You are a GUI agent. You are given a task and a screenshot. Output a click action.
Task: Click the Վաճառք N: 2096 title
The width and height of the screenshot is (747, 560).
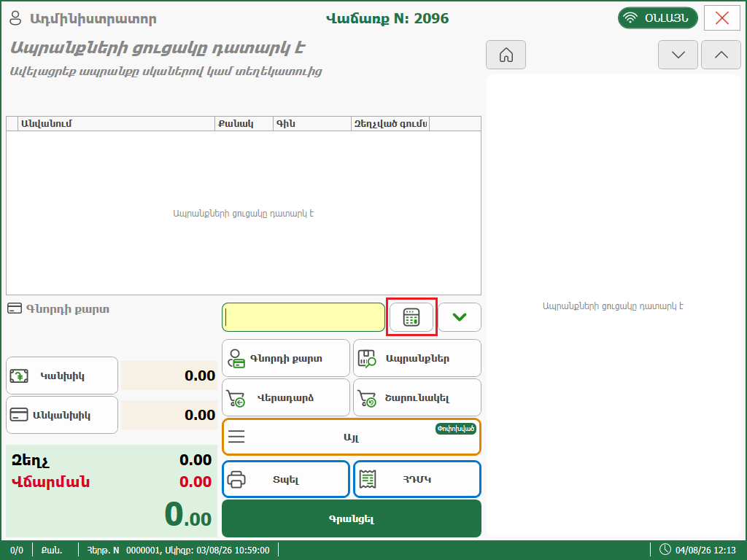pyautogui.click(x=387, y=18)
